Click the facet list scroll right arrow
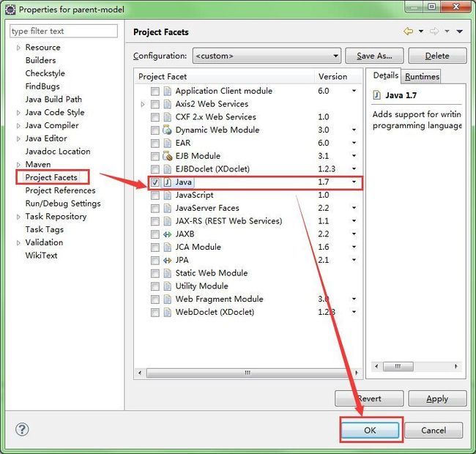Viewport: 476px width, 454px height. click(x=357, y=373)
